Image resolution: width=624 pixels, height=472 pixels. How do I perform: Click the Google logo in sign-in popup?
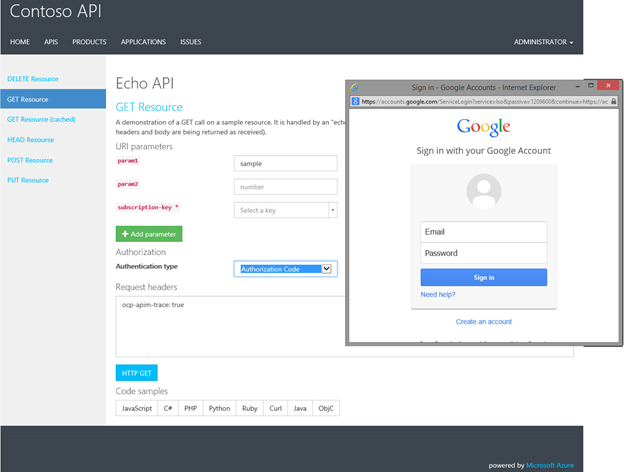tap(484, 127)
